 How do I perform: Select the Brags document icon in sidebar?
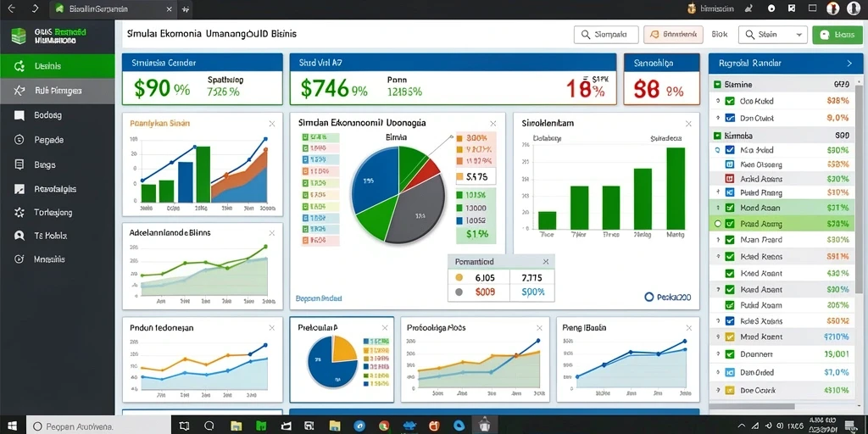(19, 164)
